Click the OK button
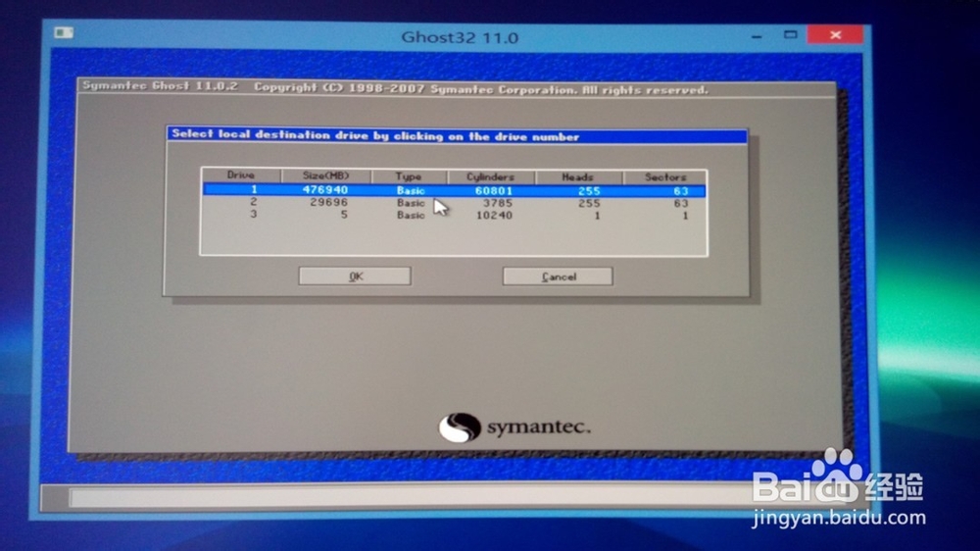The height and width of the screenshot is (551, 980). [x=355, y=275]
